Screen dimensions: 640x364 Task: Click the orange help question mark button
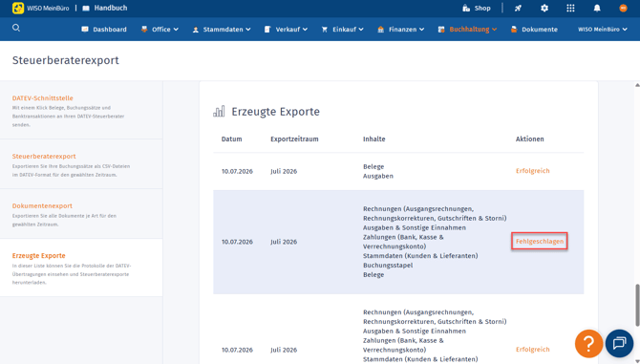[588, 344]
